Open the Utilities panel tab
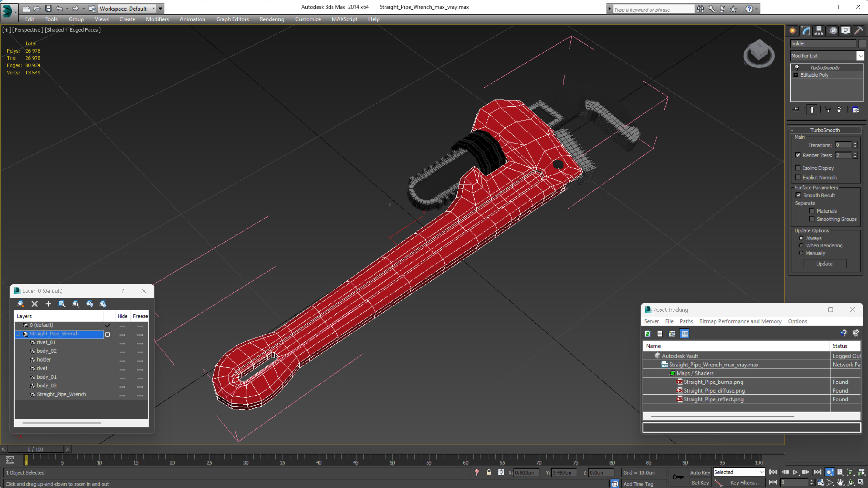Image resolution: width=868 pixels, height=488 pixels. pyautogui.click(x=859, y=31)
